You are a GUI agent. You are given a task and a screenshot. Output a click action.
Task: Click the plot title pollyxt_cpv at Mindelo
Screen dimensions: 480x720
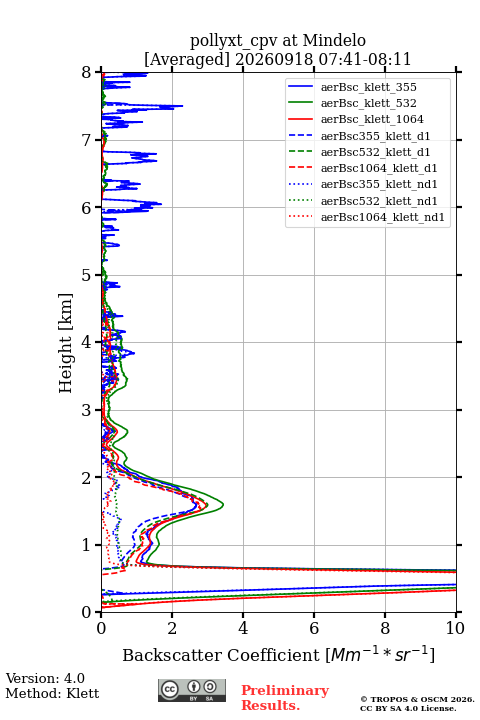pyautogui.click(x=278, y=40)
